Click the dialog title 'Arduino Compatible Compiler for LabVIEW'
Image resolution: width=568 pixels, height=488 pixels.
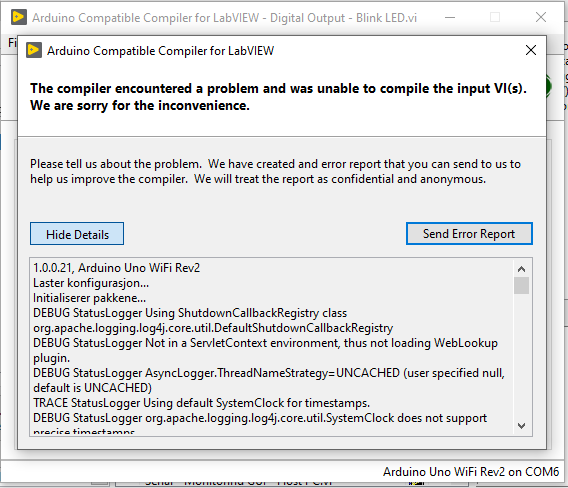pos(160,51)
